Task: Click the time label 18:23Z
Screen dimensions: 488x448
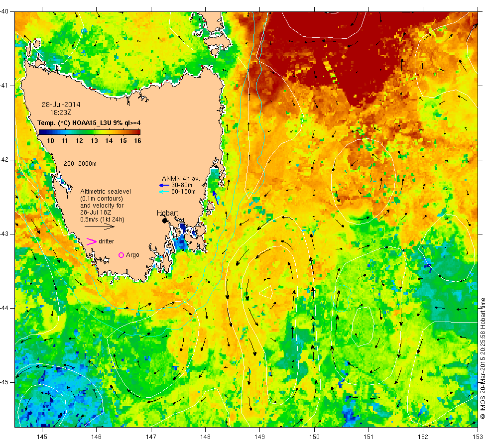Action: (x=61, y=112)
